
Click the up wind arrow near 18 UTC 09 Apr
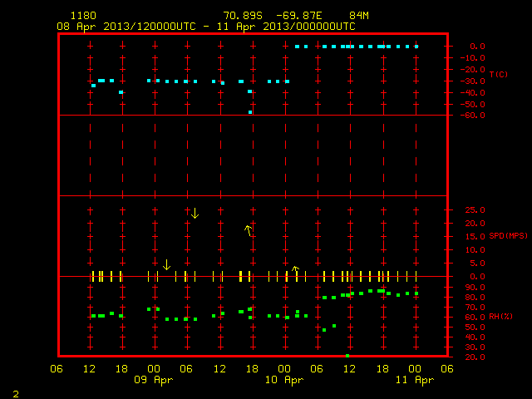tap(249, 230)
